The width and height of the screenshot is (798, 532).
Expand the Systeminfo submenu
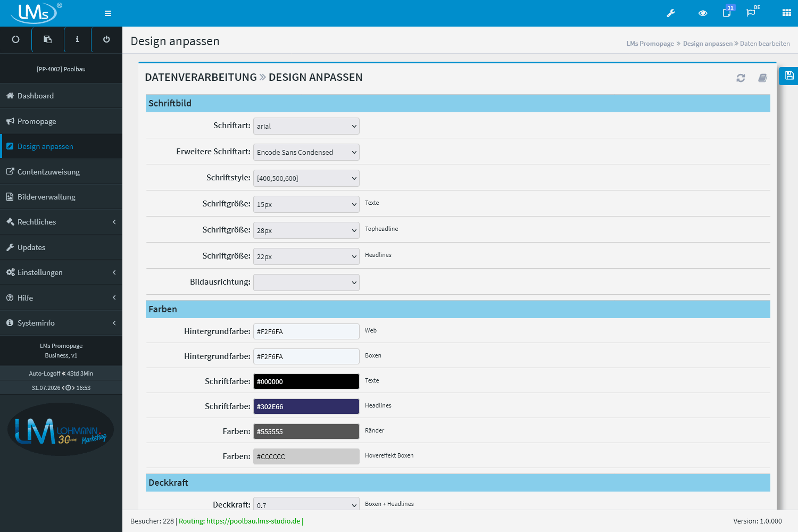tap(61, 323)
